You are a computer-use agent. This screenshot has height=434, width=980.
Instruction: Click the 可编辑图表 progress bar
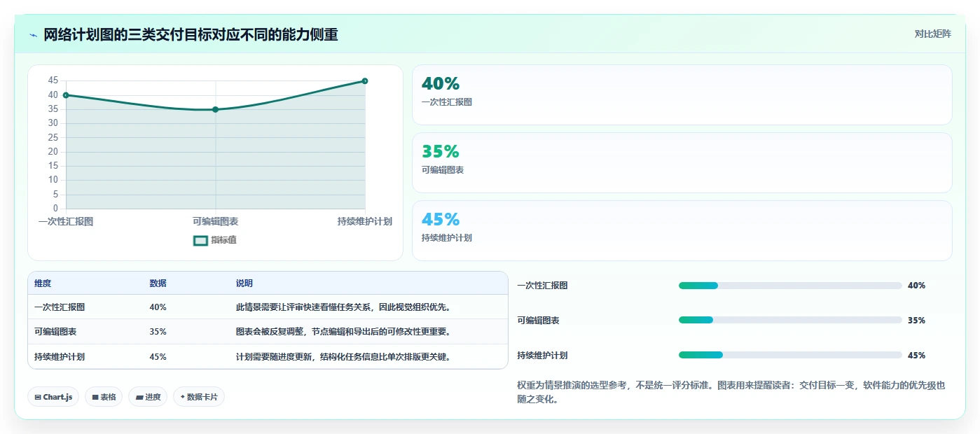(790, 321)
